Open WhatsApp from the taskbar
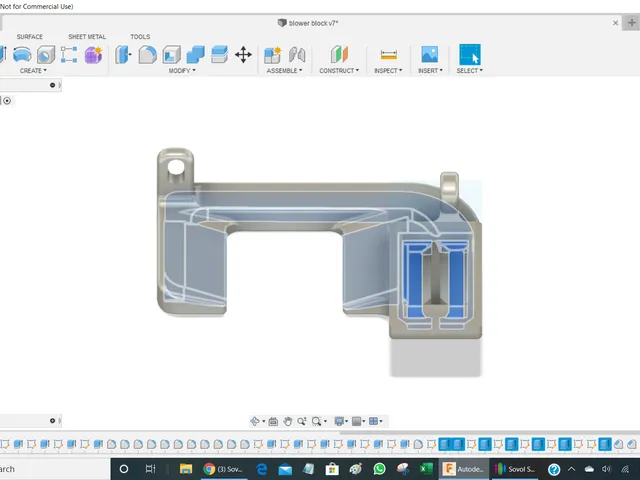Screen dimensions: 640x480 click(x=379, y=469)
